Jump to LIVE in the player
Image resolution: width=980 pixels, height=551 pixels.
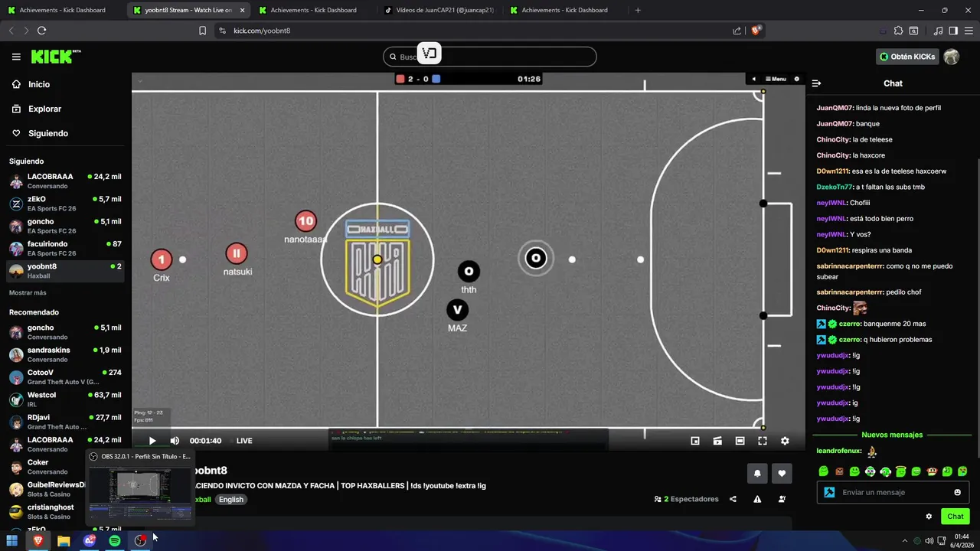tap(244, 441)
